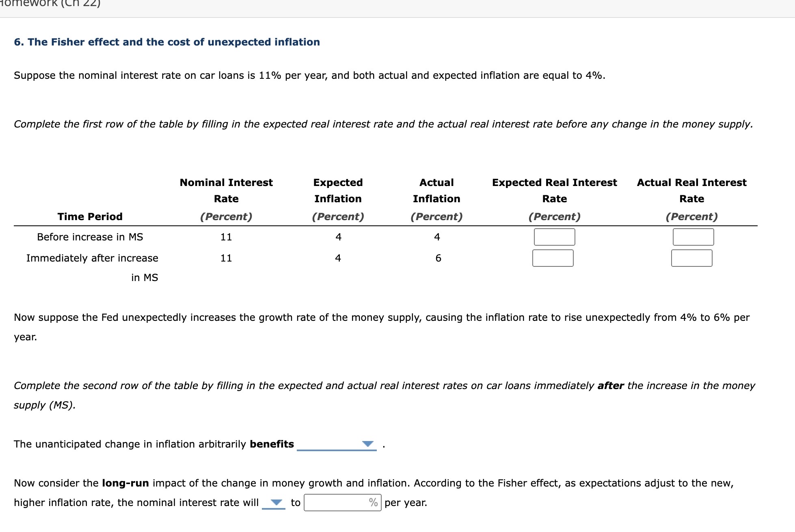The width and height of the screenshot is (795, 532).
Task: Click the percent symbol inside answer box
Action: 373,502
